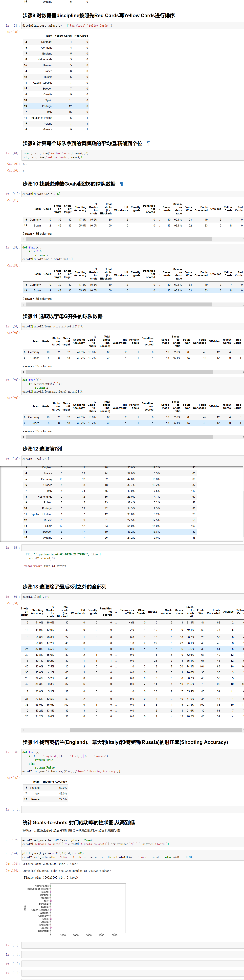Click the 步骤12 选取前7列 heading
Image resolution: width=244 pixels, height=980 pixels.
[42, 449]
